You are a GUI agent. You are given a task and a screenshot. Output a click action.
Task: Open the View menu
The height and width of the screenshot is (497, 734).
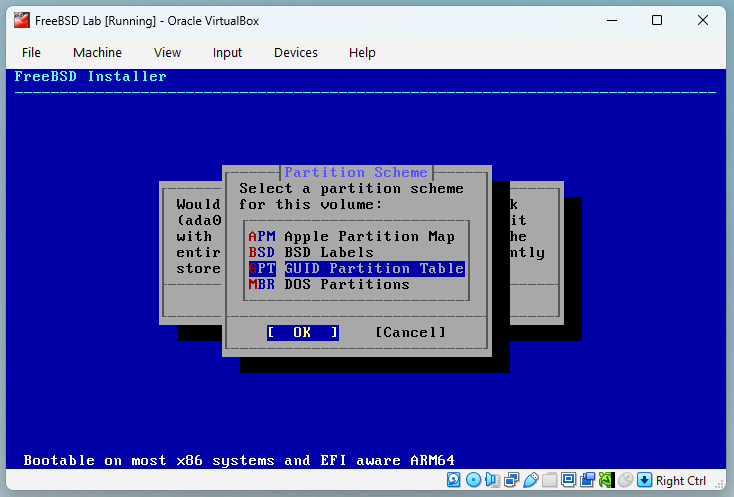167,52
